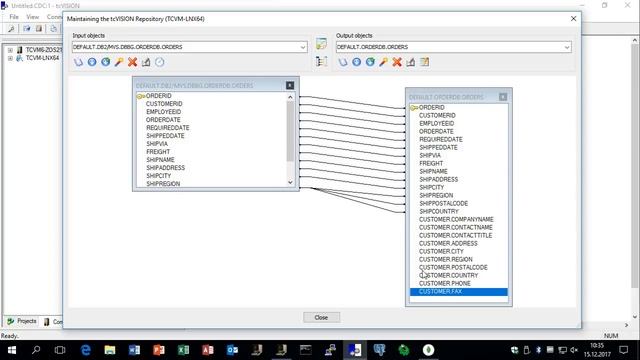640x360 pixels.
Task: Click the blue circle icon in Output objects toolbar
Action: click(x=356, y=62)
